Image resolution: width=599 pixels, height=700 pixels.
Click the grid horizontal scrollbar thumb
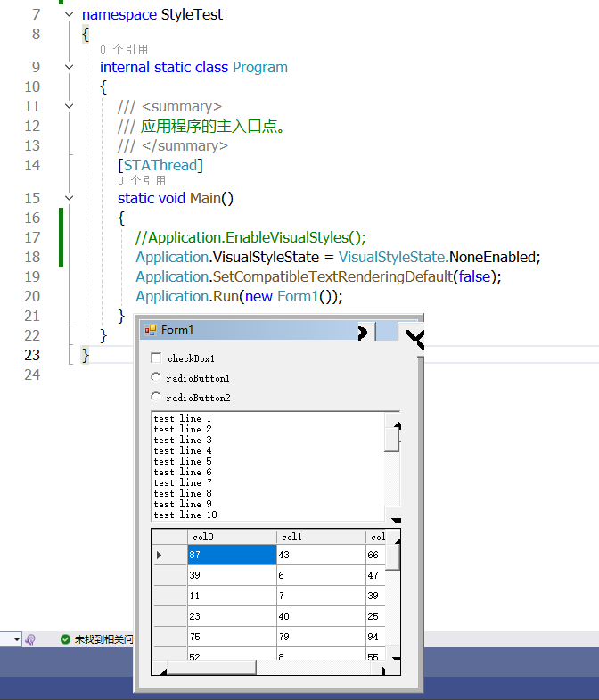[211, 668]
